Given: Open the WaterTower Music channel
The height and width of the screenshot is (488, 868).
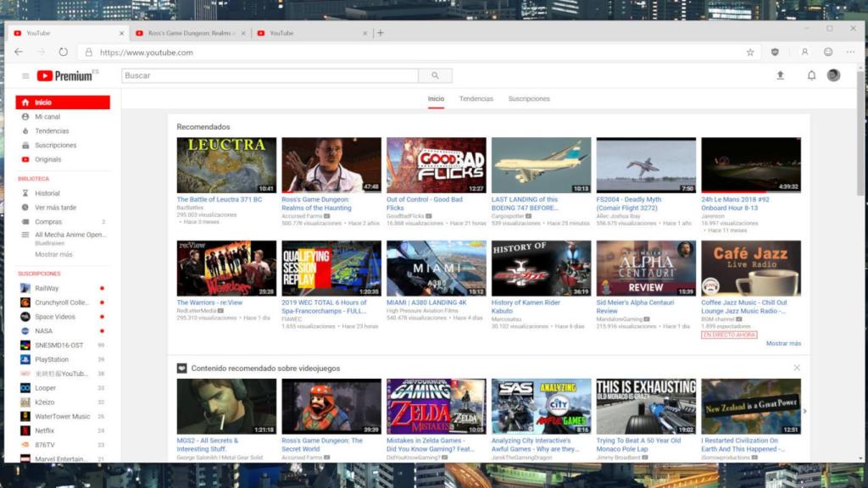Looking at the screenshot, I should tap(63, 417).
